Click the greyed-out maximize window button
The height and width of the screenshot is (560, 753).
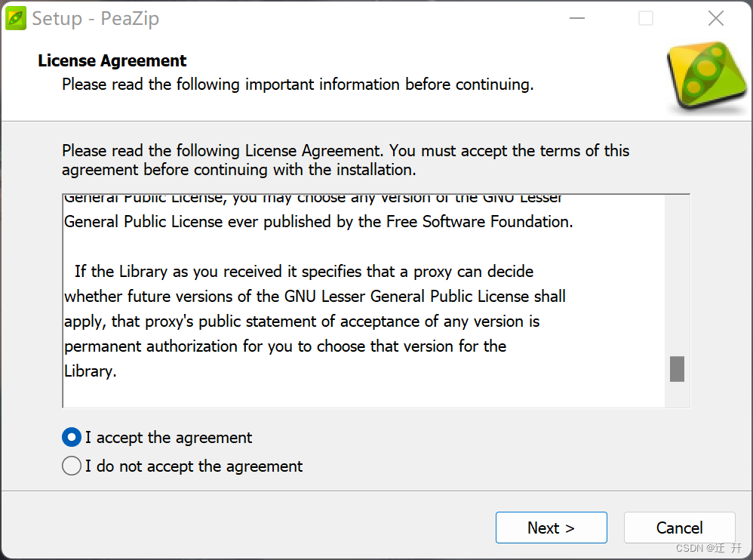tap(645, 18)
